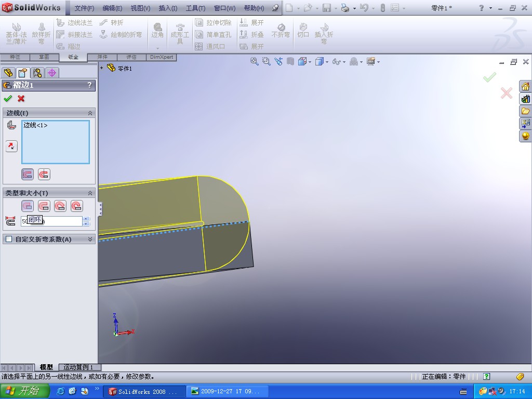Viewport: 532px width, 399px height.
Task: Click the Undo icon
Action: point(364,8)
